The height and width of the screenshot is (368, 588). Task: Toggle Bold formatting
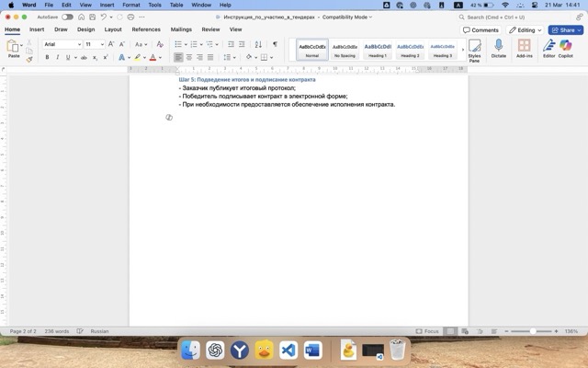click(x=46, y=57)
